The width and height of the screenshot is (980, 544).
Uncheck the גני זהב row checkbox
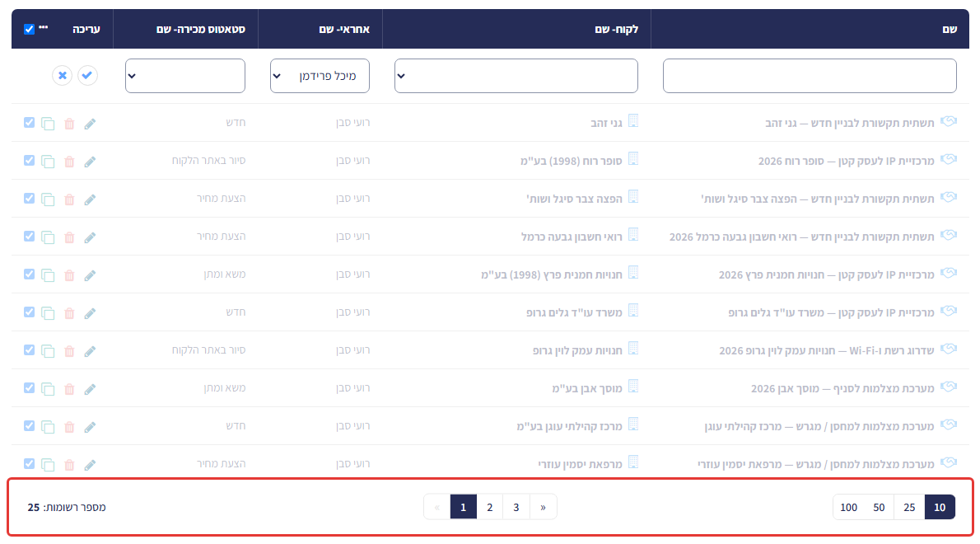30,123
